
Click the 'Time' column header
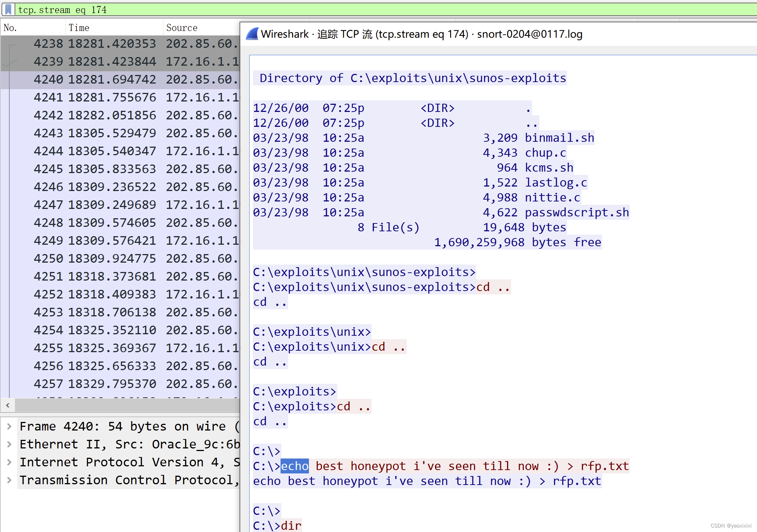(x=114, y=28)
